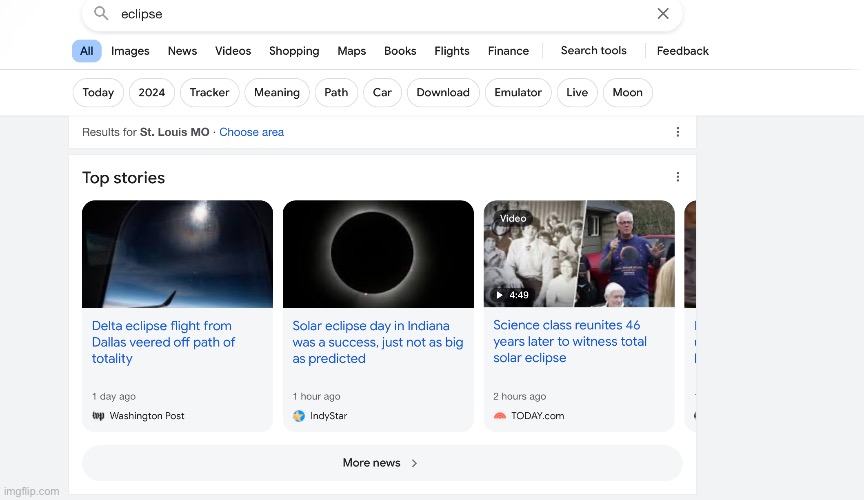The height and width of the screenshot is (500, 864).
Task: Select the Live filter chip
Action: click(577, 93)
